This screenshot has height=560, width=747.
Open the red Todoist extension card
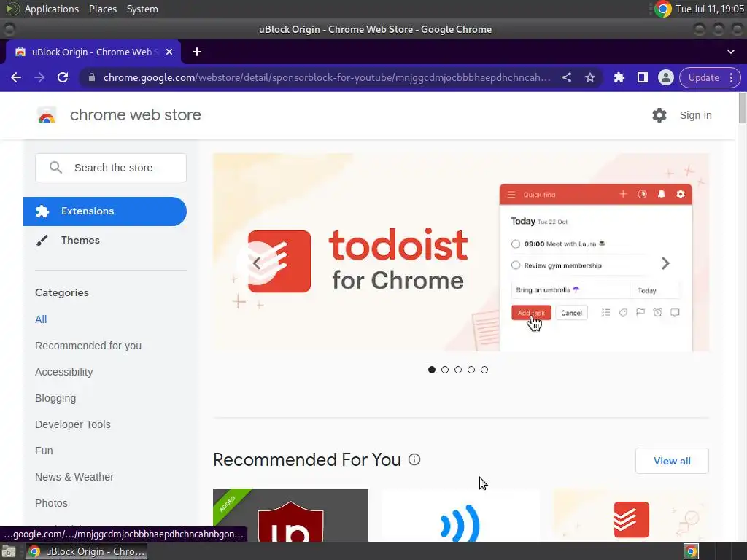click(x=631, y=516)
